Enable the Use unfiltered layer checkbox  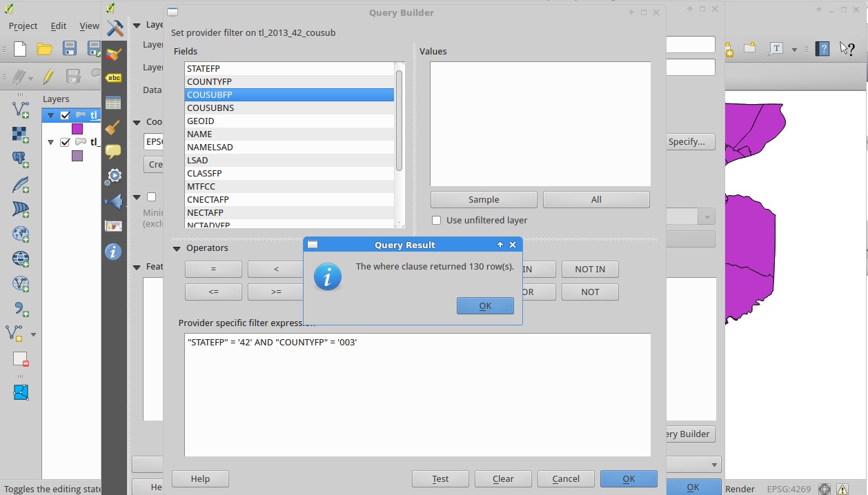436,221
